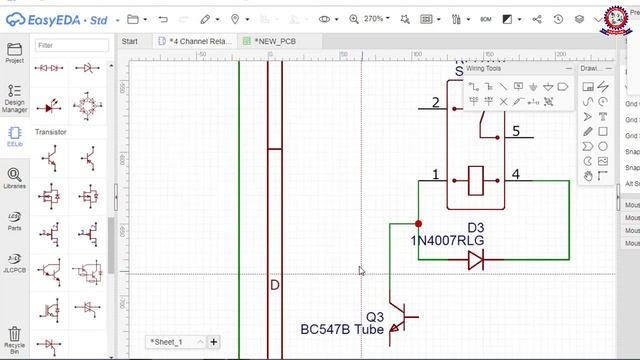Expand the EasyEDA main menu arrow
Image resolution: width=640 pixels, height=360 pixels.
(x=118, y=20)
